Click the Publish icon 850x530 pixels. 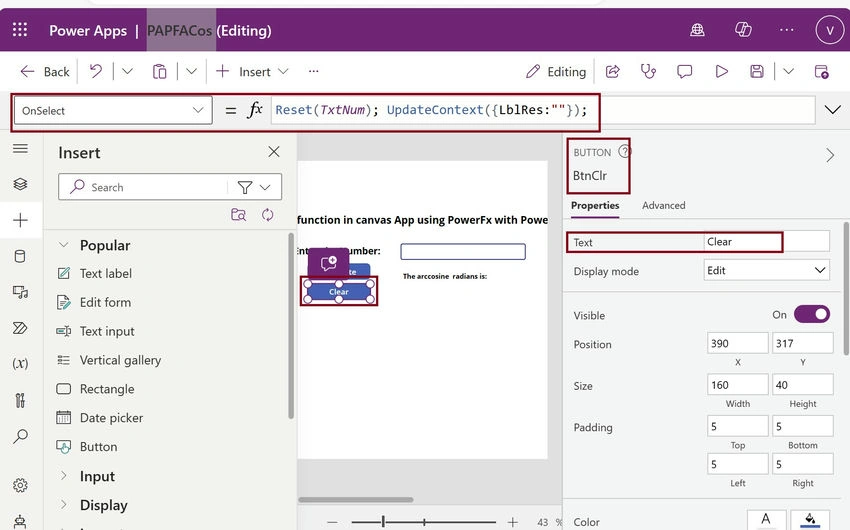[821, 71]
